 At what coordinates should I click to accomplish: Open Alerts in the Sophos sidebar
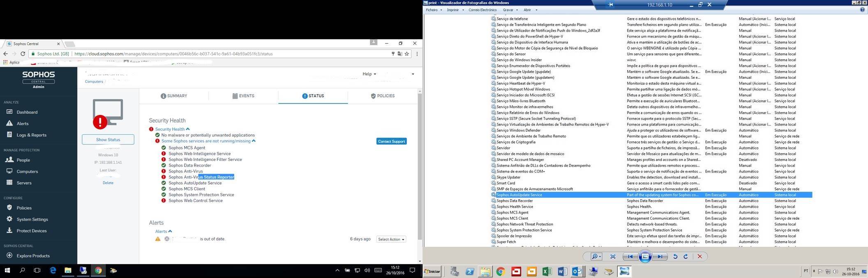[22, 124]
